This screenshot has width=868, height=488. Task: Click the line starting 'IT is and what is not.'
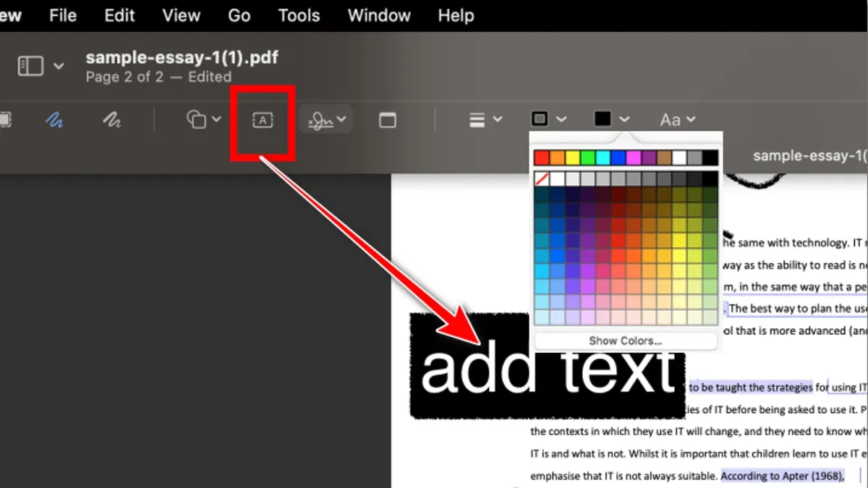(699, 454)
